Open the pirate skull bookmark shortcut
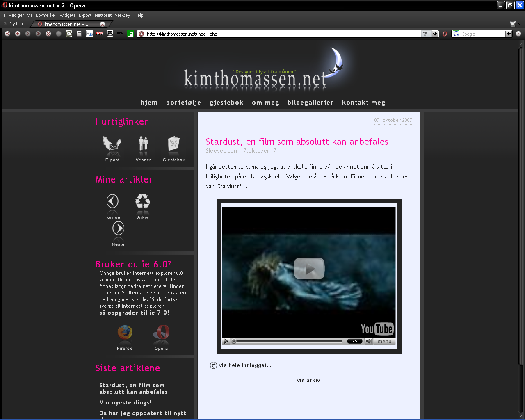The height and width of the screenshot is (420, 525). 110,34
